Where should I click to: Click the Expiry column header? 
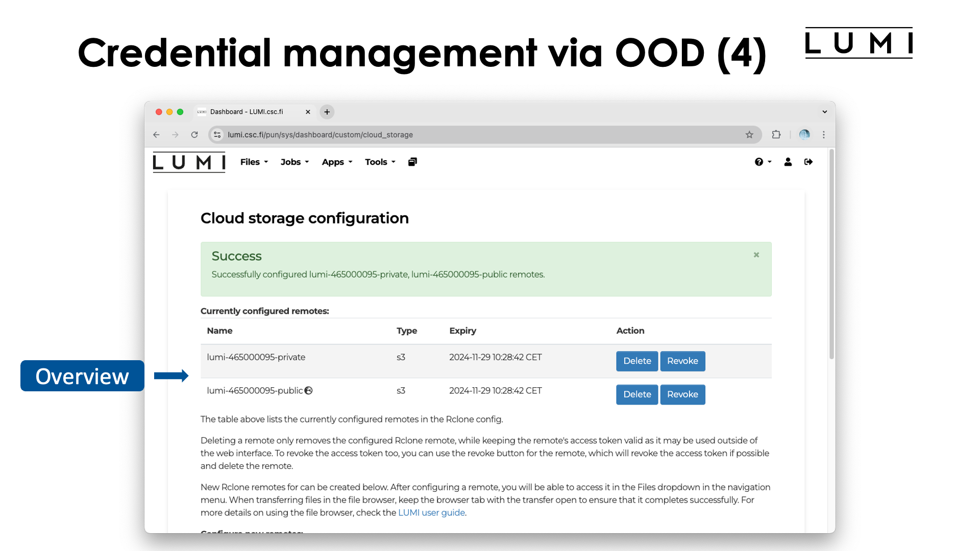click(462, 331)
